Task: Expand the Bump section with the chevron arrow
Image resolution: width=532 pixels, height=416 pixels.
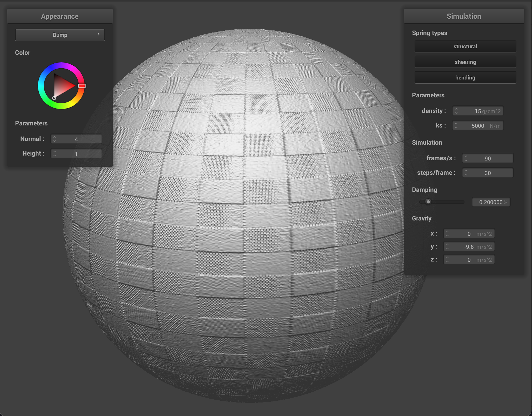Action: (x=98, y=34)
